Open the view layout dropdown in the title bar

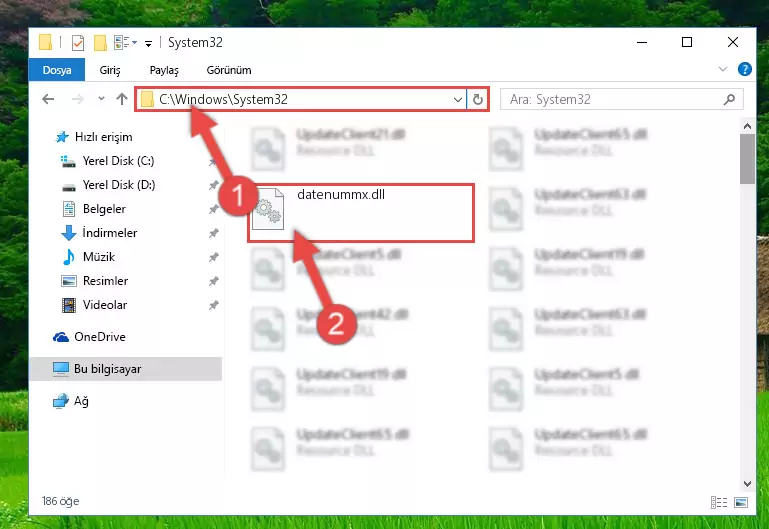[125, 43]
